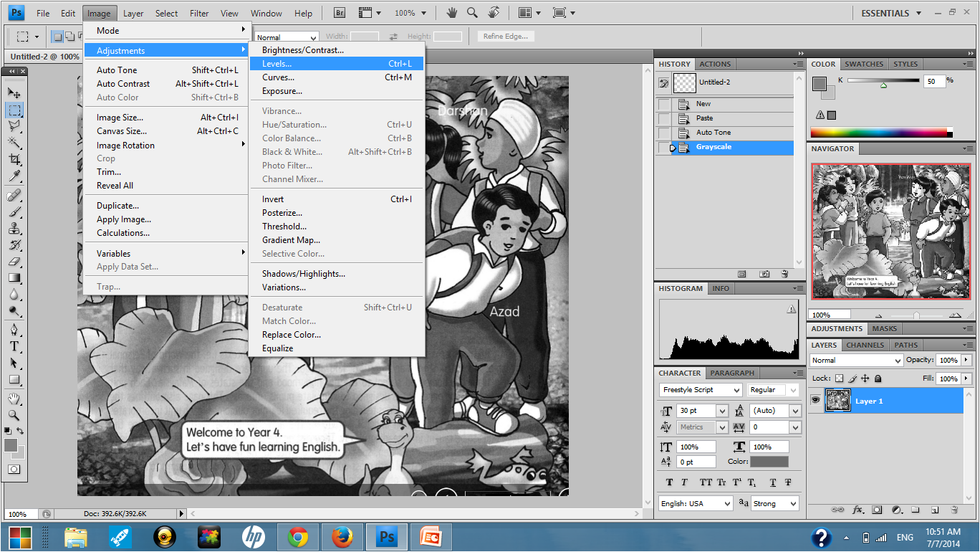This screenshot has height=552, width=980.
Task: Select the Lasso tool
Action: pyautogui.click(x=14, y=126)
